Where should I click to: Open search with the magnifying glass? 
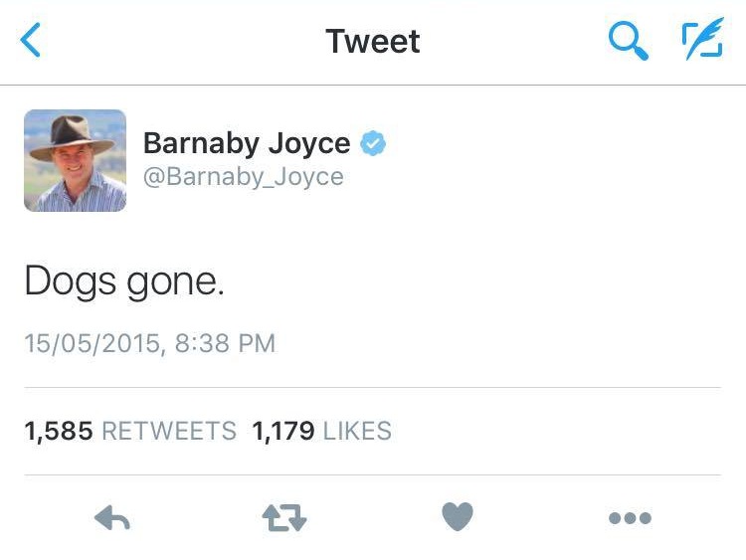coord(628,41)
